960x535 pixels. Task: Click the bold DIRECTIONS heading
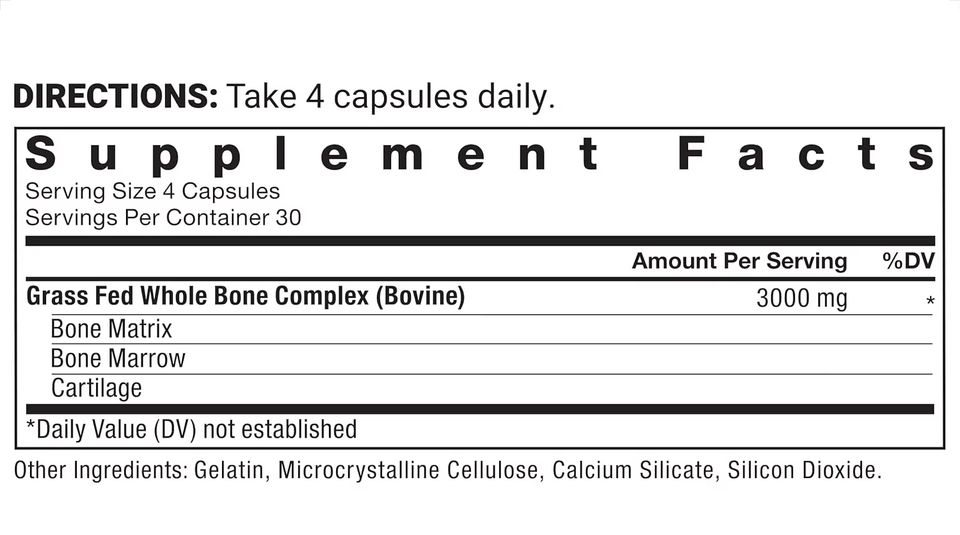pyautogui.click(x=115, y=97)
